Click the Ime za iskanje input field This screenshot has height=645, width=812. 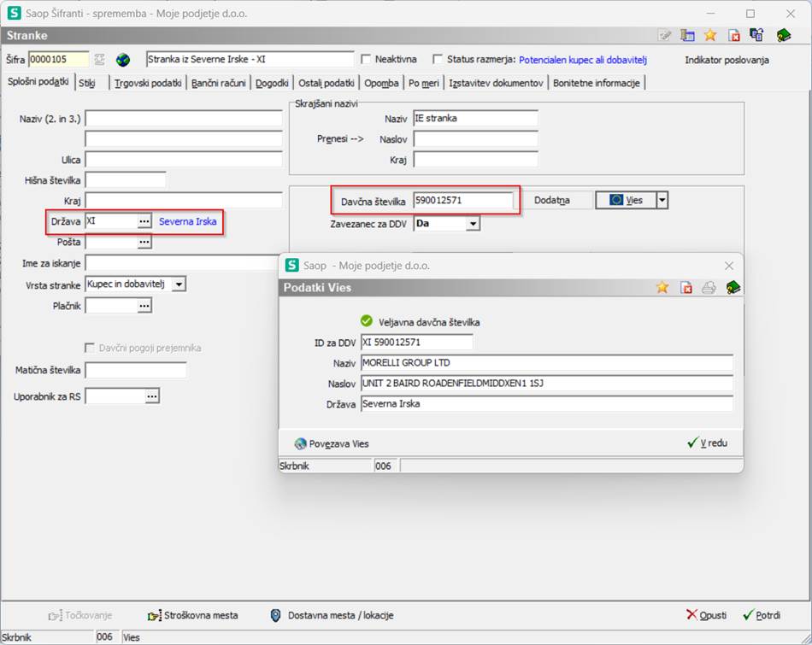[x=183, y=262]
